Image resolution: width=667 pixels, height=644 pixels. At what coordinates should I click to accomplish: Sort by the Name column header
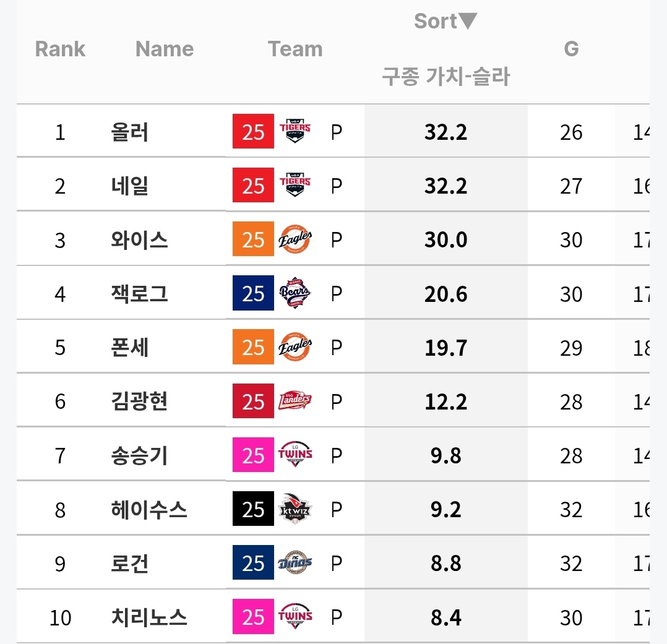pos(165,49)
